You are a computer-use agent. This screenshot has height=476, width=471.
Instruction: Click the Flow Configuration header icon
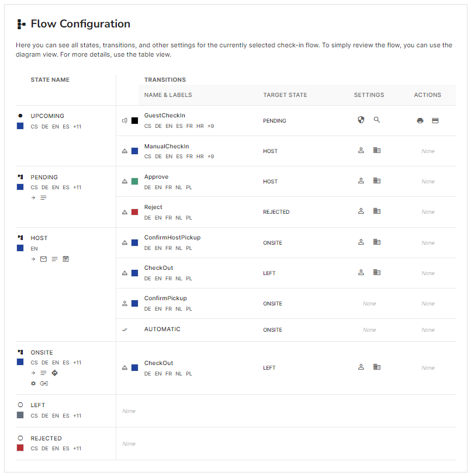point(21,24)
